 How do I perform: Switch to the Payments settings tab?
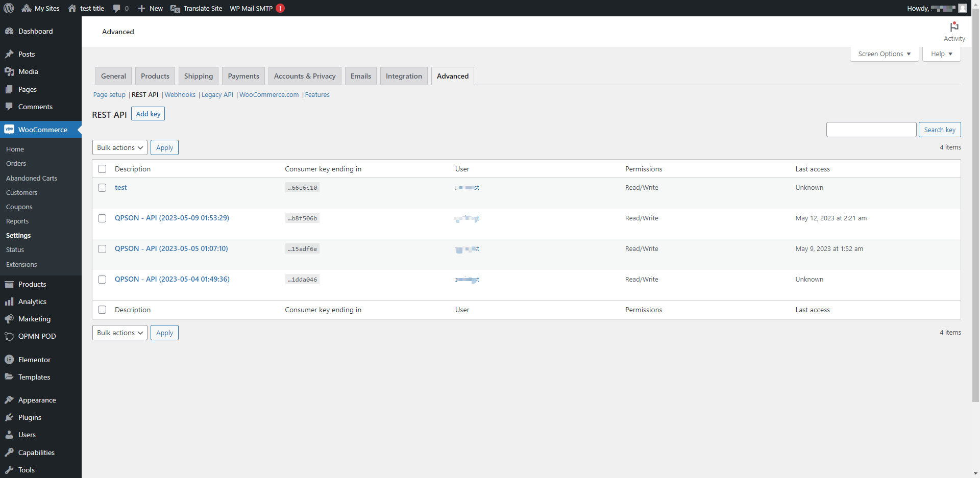point(243,76)
